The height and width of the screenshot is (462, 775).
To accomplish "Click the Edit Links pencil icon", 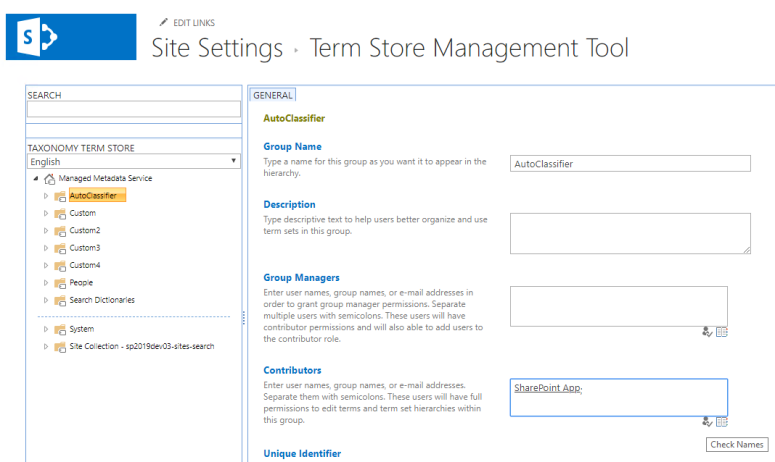I will [x=163, y=22].
